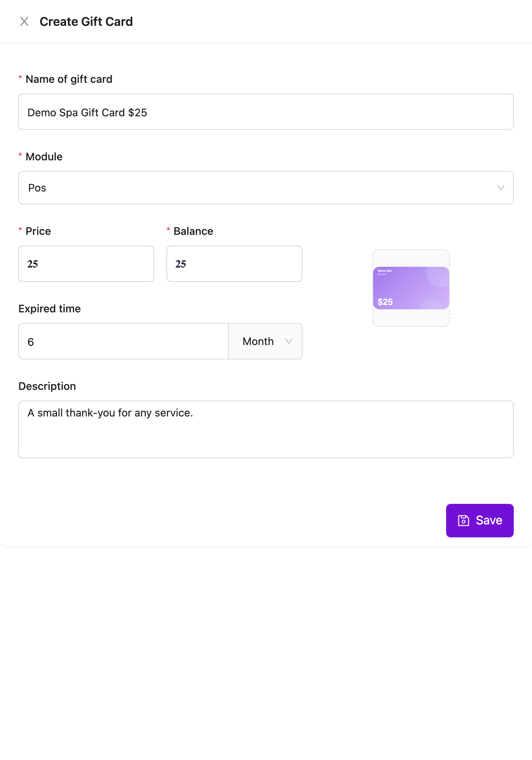The image size is (532, 760).
Task: Save the gift card
Action: (x=480, y=521)
